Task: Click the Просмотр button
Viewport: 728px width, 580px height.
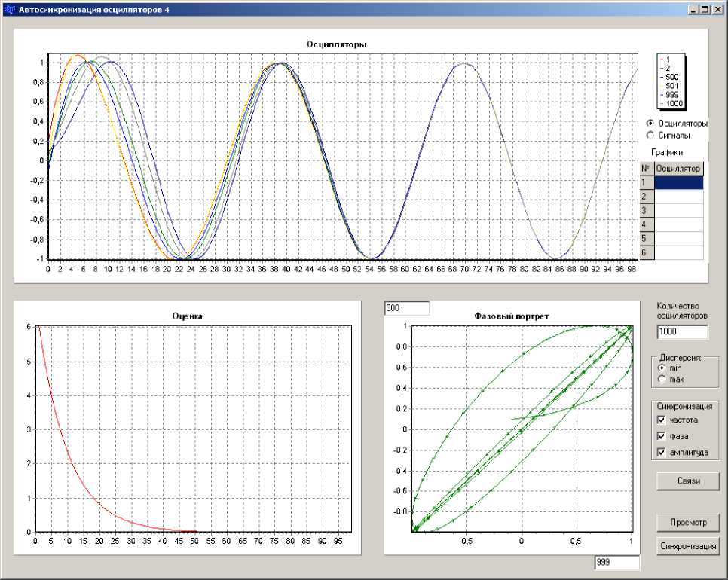Action: [x=687, y=522]
